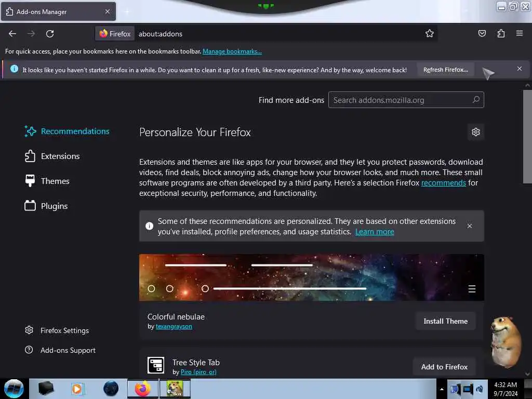Open the Manage bookmarks link
Screen dimensions: 532x399
(232, 51)
